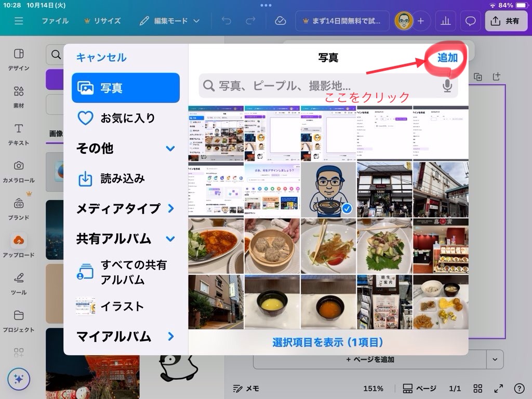Image resolution: width=532 pixels, height=399 pixels.
Task: Tap the microphone icon in photo search
Action: 447,86
